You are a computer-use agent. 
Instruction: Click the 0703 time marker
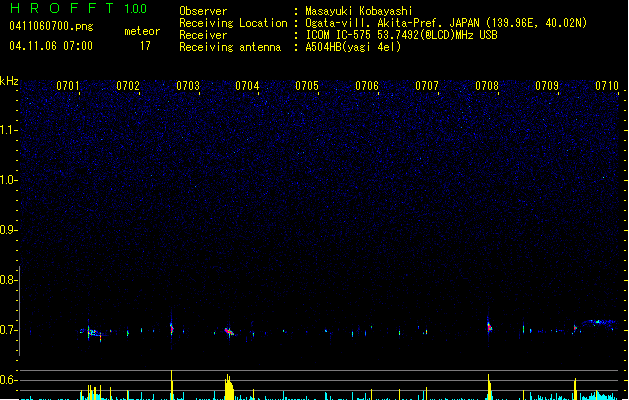pos(188,86)
